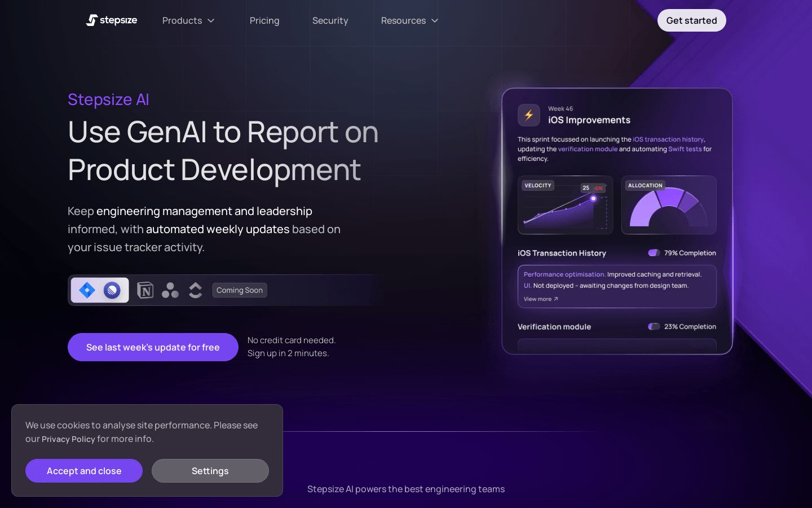Click the iOS transaction history link in summary
812x508 pixels.
pos(668,139)
